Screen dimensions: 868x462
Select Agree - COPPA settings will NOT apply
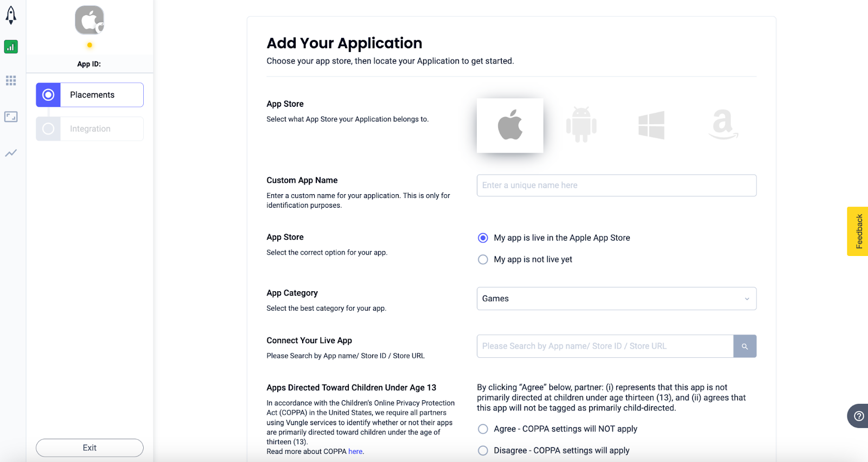pos(483,429)
